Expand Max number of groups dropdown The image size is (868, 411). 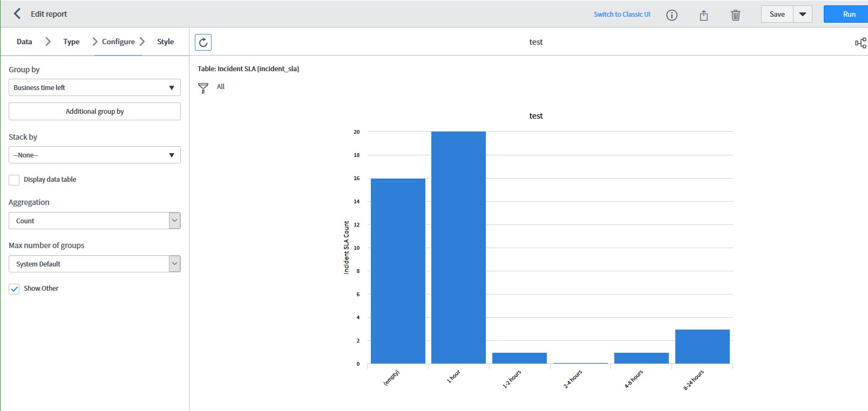[94, 264]
